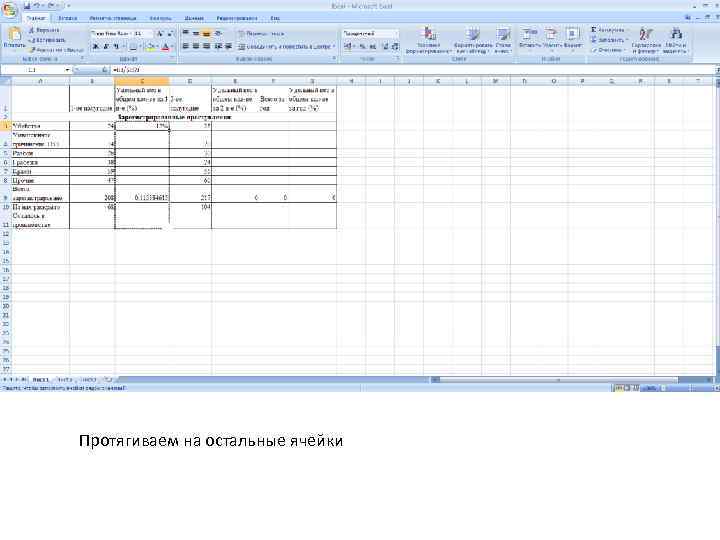Click Delete cells (Удалить)
The width and height of the screenshot is (720, 540).
click(551, 39)
